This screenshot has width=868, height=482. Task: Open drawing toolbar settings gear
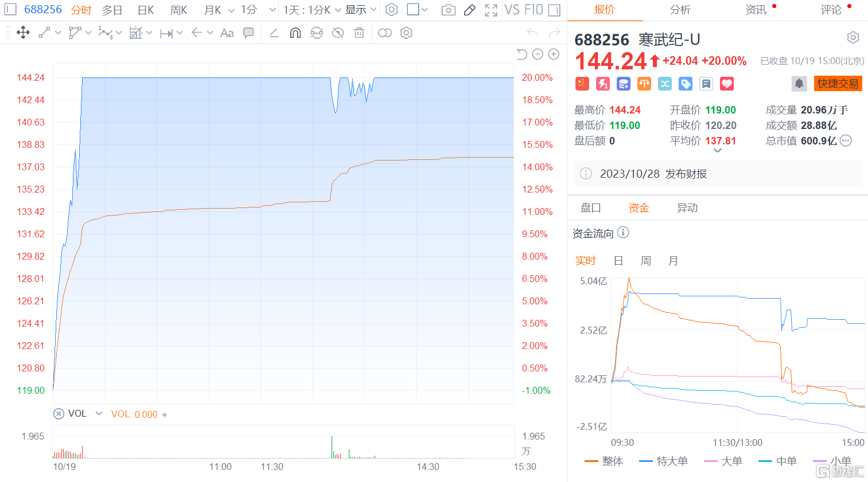tap(406, 33)
